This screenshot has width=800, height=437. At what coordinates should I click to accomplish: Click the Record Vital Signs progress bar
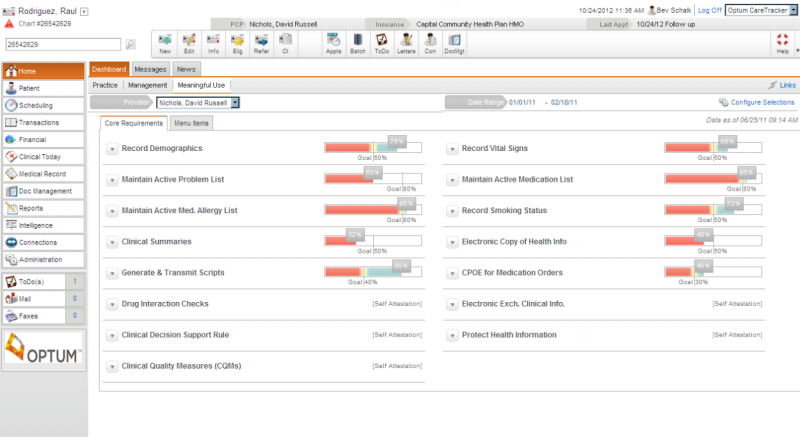pos(713,148)
